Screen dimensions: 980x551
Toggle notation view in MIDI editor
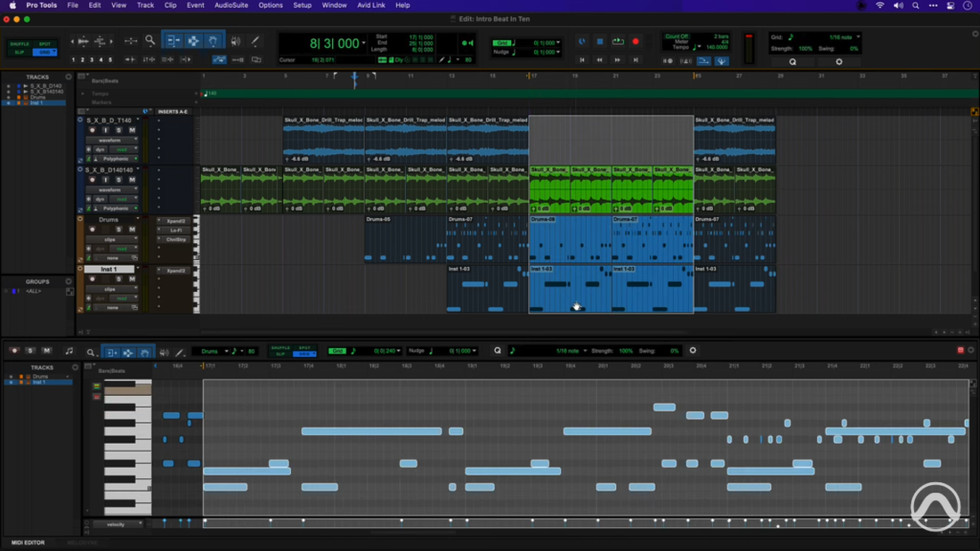pyautogui.click(x=69, y=351)
